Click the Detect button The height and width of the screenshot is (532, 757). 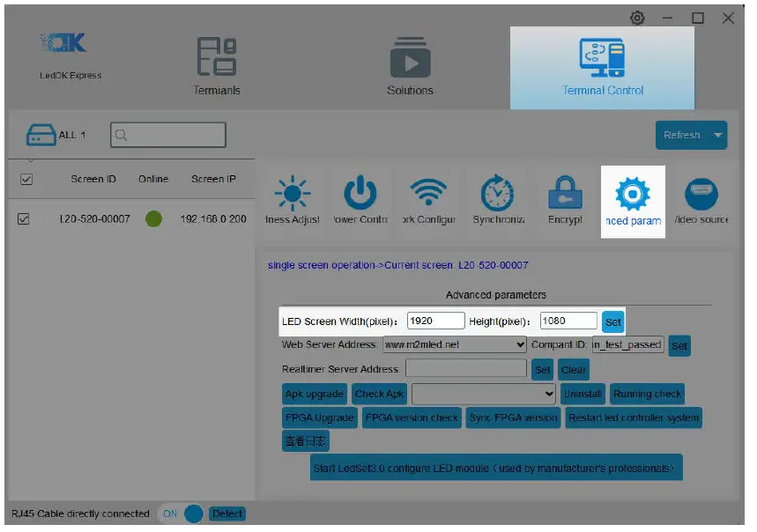226,514
